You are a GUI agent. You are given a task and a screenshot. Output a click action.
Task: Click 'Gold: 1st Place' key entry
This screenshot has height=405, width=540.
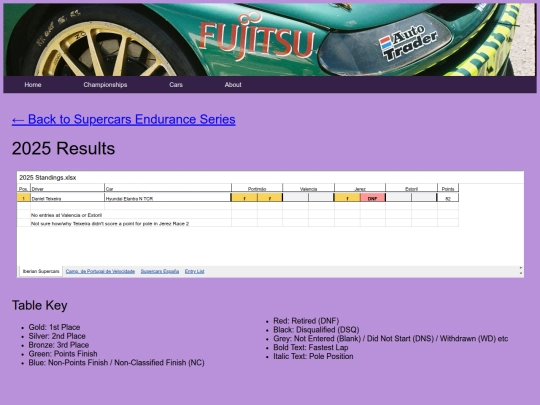(54, 327)
